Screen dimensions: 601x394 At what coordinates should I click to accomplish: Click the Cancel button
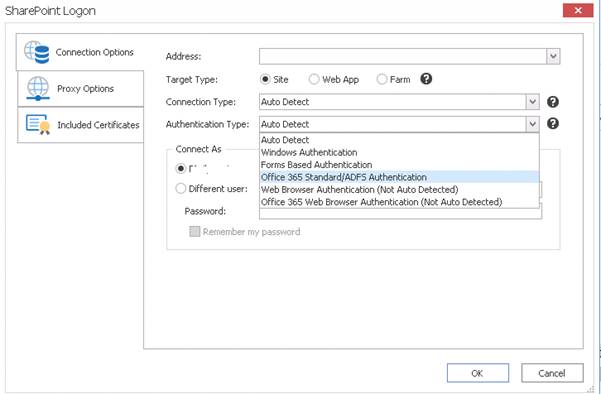(x=552, y=373)
